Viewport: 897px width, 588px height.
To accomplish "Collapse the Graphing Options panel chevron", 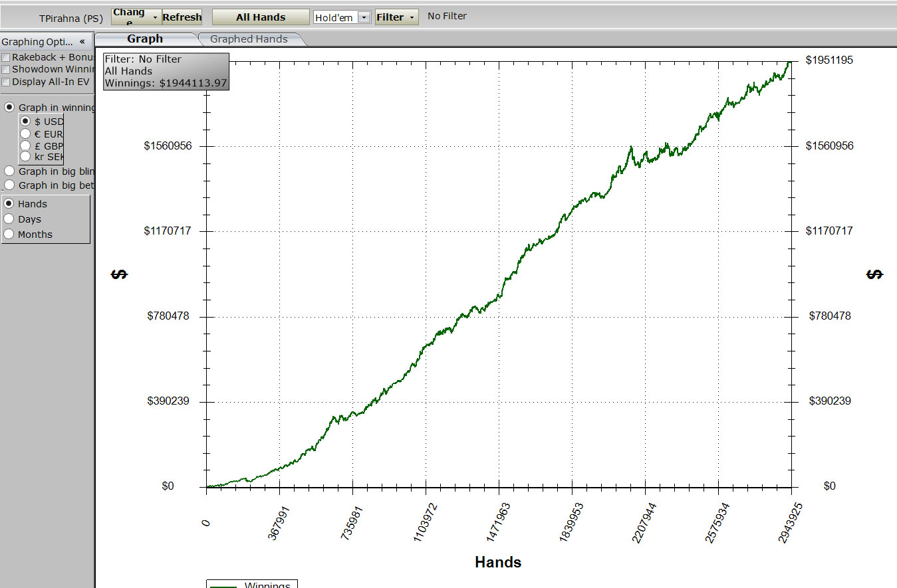I will click(82, 41).
